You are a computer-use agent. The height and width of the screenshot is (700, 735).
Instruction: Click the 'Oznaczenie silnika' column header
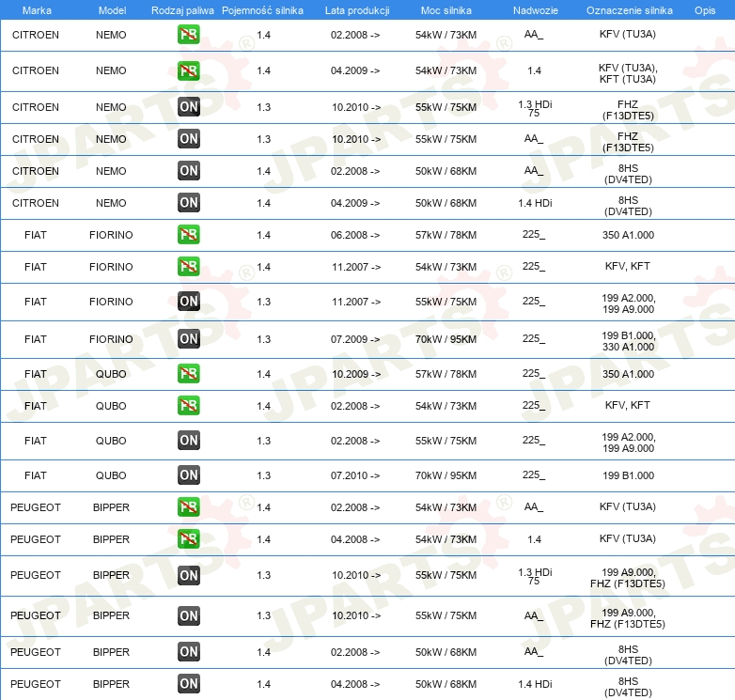coord(630,10)
